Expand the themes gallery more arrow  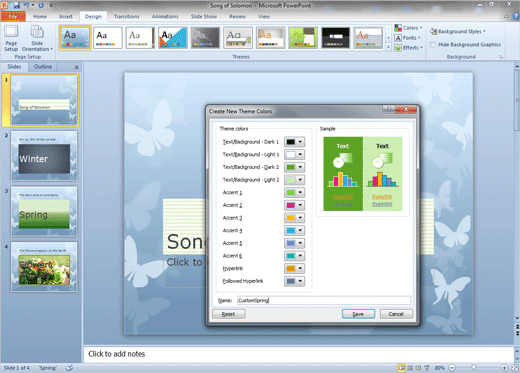(388, 47)
